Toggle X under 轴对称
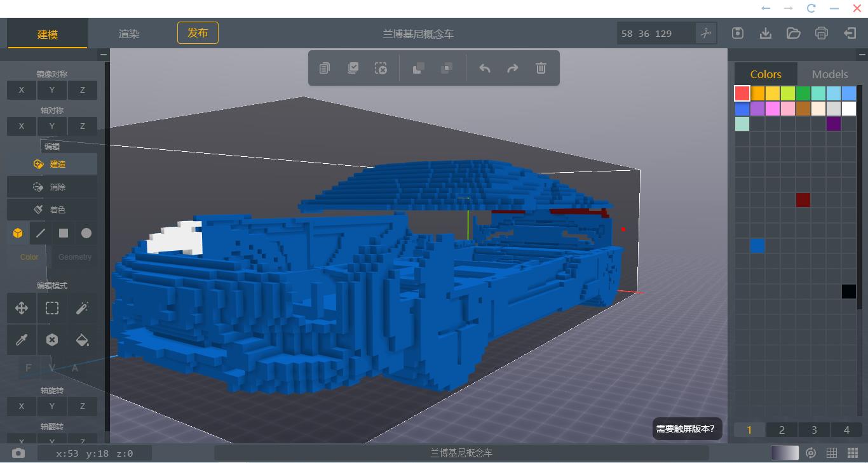Viewport: 868px width, 463px height. [22, 126]
